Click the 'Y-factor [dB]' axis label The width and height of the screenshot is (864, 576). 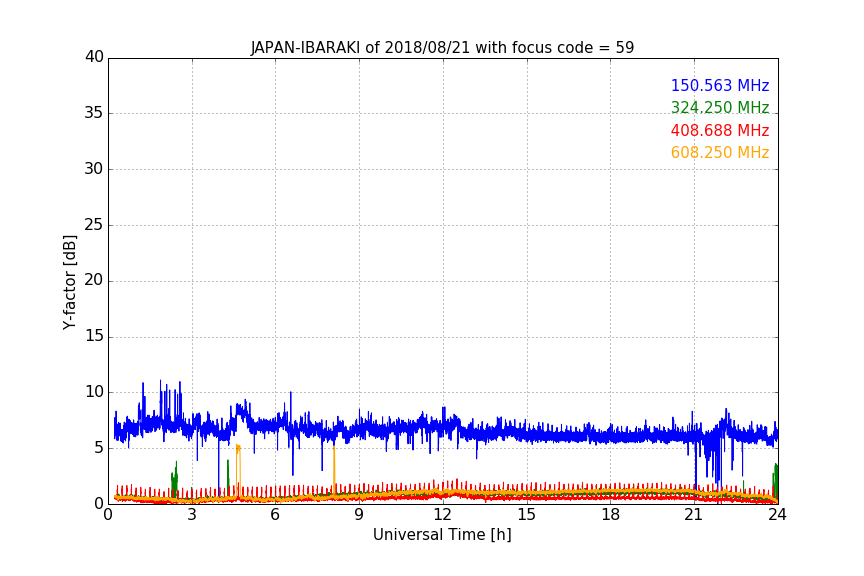point(69,282)
